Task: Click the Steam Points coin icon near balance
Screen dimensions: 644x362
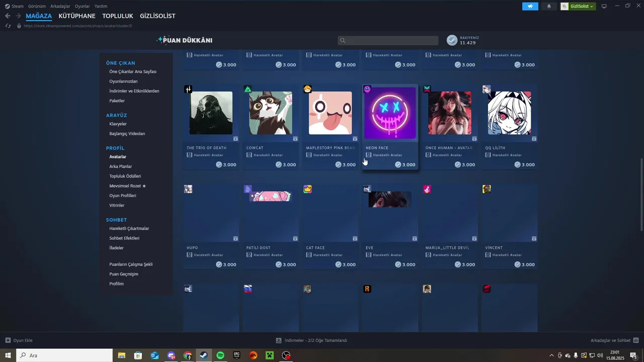Action: tap(452, 40)
